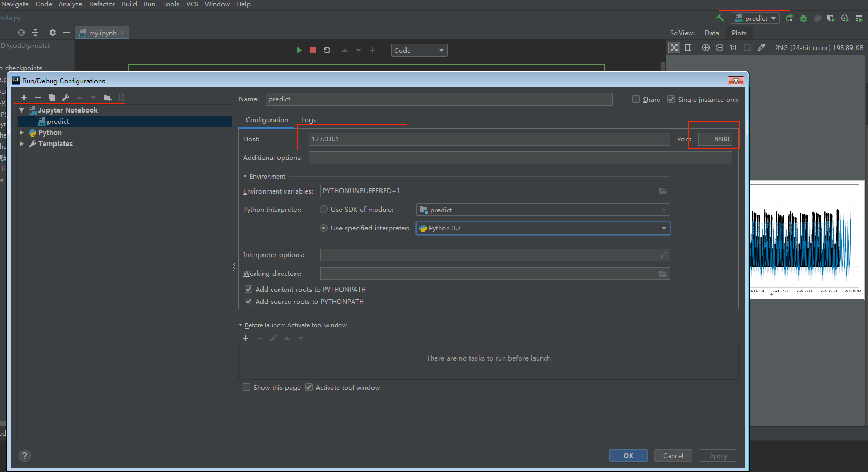Open SciView Plots tab
The image size is (868, 472).
pyautogui.click(x=739, y=33)
